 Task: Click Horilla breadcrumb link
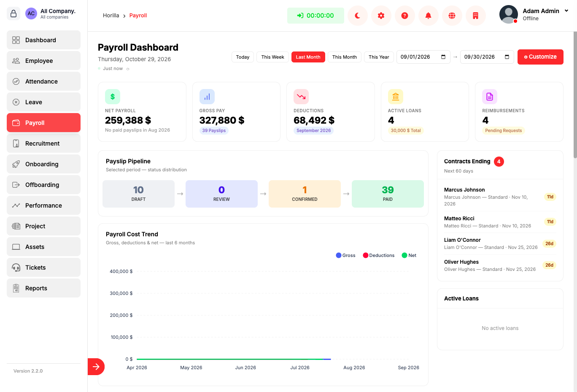click(111, 16)
